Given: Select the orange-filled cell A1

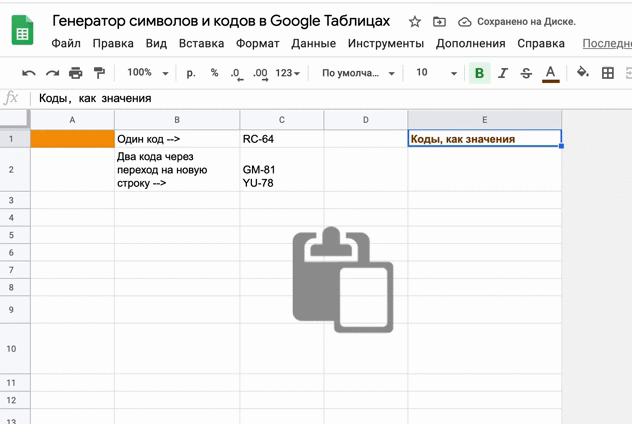Looking at the screenshot, I should (x=73, y=139).
